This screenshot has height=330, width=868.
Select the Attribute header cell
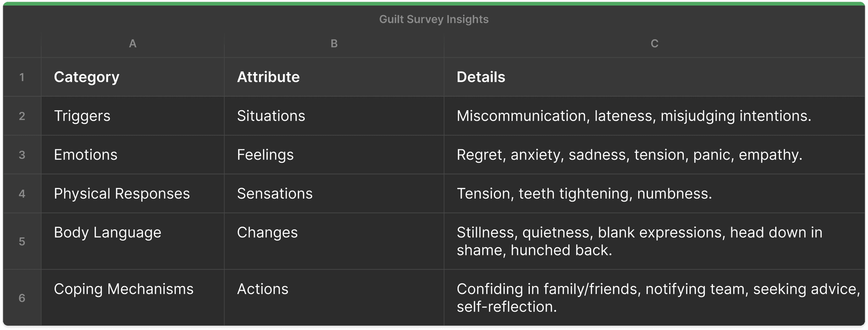click(x=334, y=77)
